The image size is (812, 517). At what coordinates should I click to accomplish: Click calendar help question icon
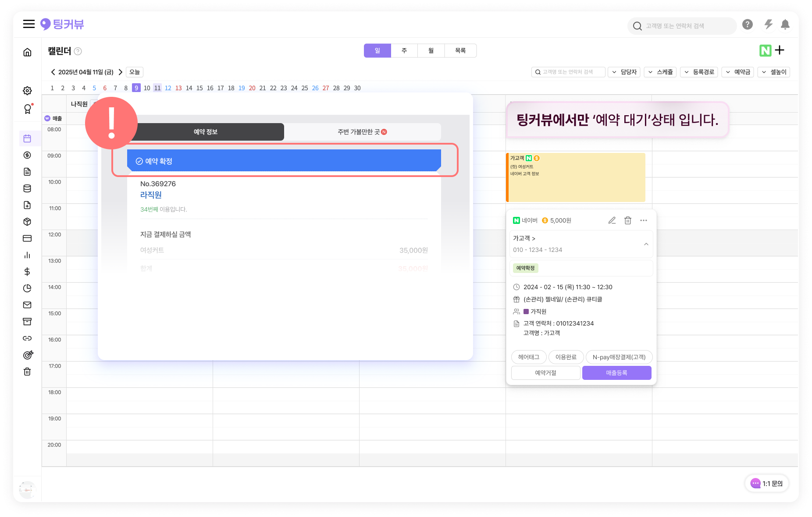coord(78,51)
